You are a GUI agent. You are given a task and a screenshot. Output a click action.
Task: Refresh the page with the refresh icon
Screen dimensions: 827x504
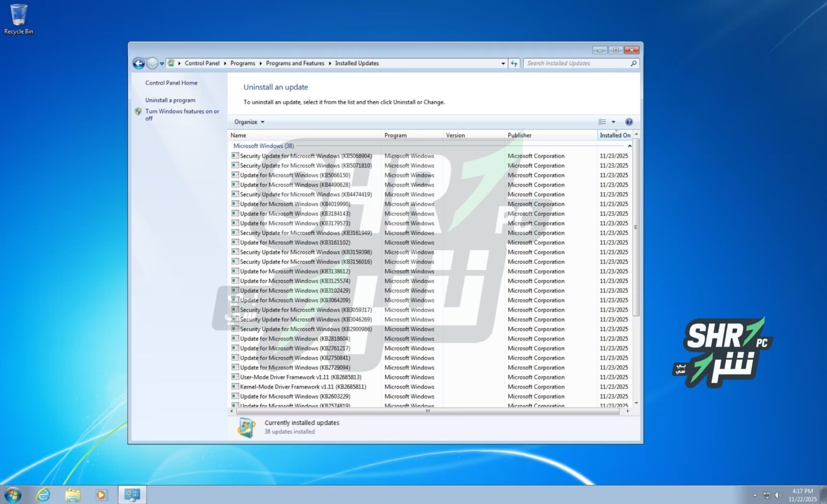[514, 63]
